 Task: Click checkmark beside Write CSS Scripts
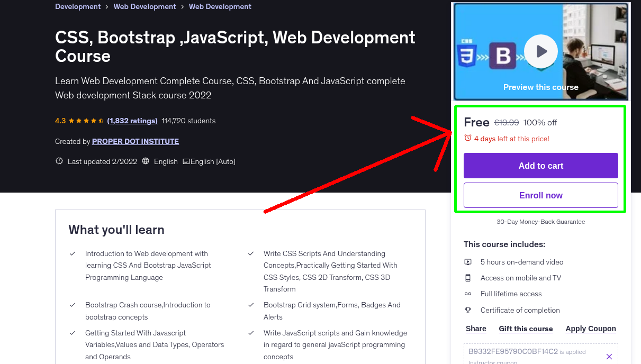point(251,254)
